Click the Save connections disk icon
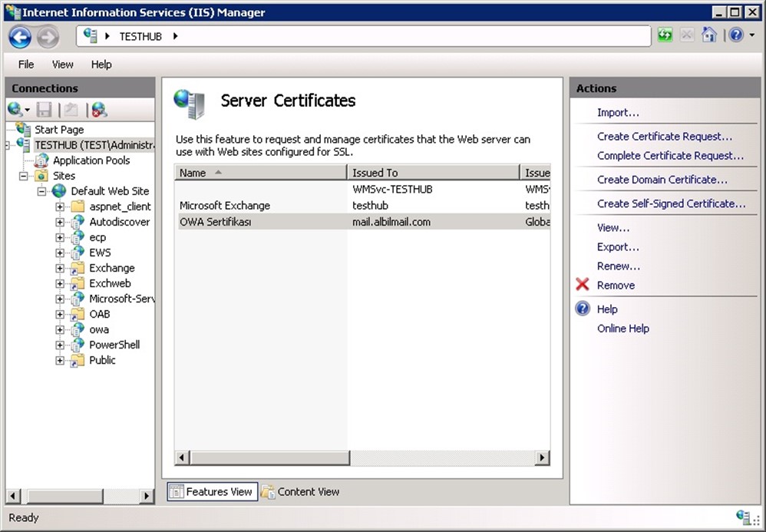 45,110
